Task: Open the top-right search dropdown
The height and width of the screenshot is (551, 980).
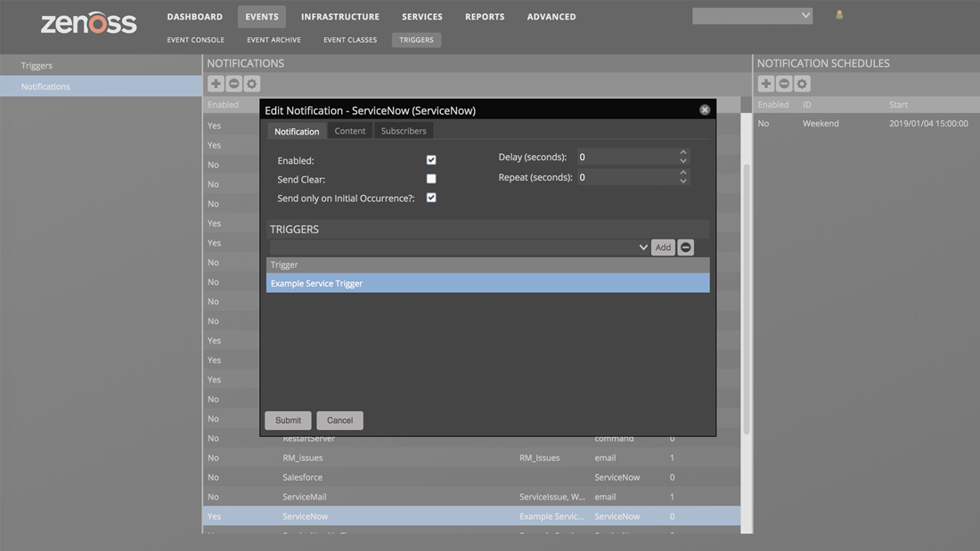Action: (x=805, y=16)
